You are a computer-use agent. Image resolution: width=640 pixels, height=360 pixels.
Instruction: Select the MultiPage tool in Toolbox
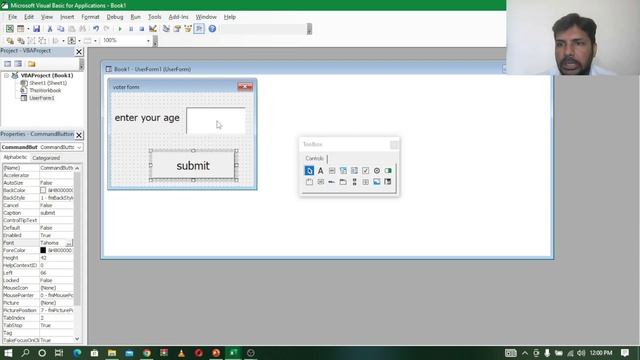click(343, 182)
